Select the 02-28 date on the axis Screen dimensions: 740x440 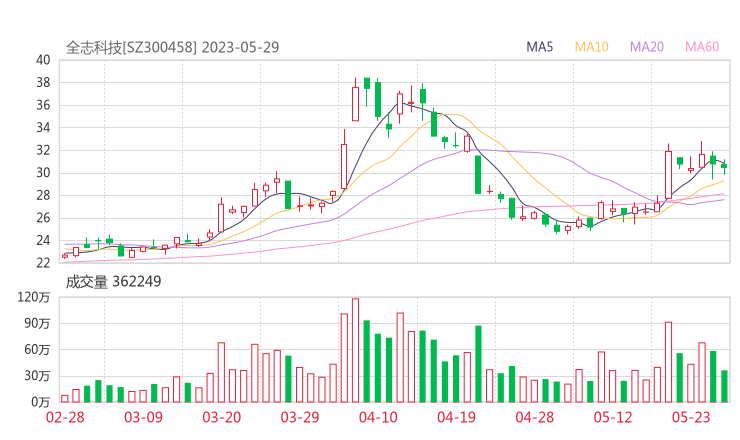[65, 418]
